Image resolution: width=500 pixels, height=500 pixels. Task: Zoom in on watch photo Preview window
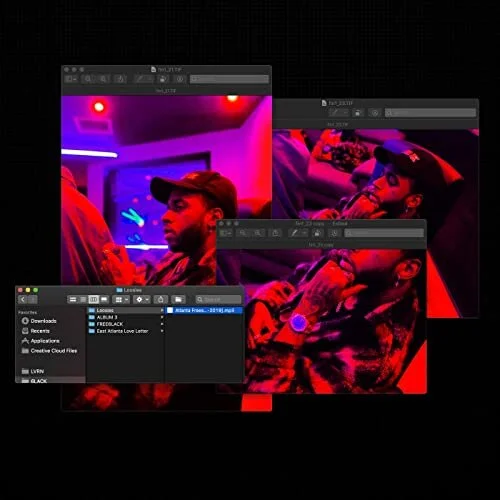click(x=258, y=233)
